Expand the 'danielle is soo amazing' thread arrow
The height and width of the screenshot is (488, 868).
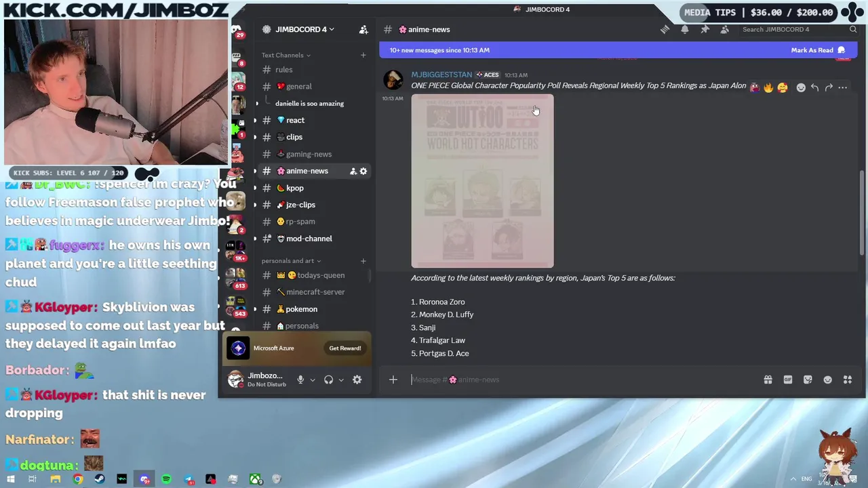pos(256,104)
